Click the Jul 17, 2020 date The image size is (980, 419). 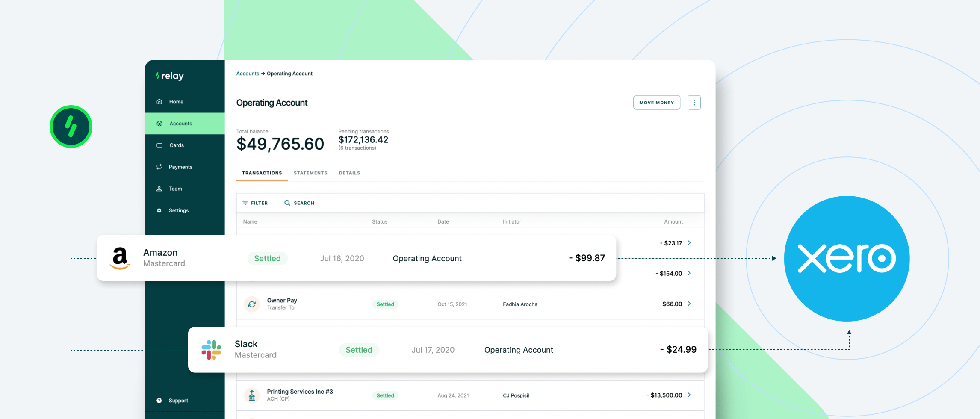pyautogui.click(x=433, y=350)
